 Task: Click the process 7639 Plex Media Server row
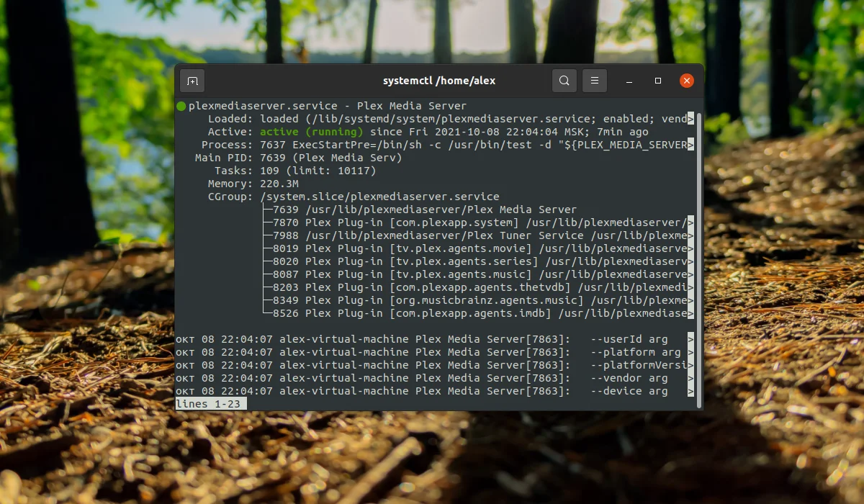click(x=420, y=210)
